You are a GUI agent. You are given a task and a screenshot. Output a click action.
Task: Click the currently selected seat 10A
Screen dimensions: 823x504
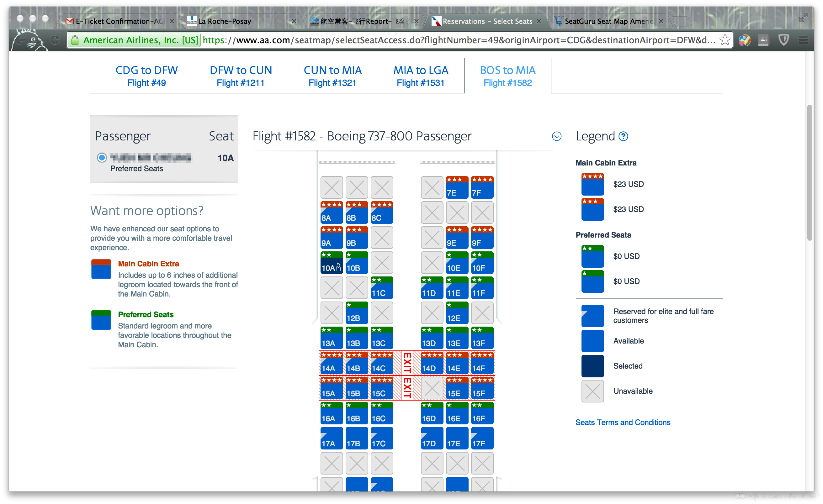(x=331, y=263)
